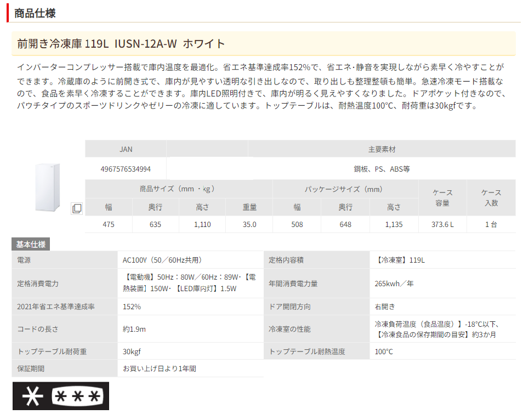
Task: Click the 年間消費電力量 value 265kwh／年
Action: pyautogui.click(x=395, y=283)
